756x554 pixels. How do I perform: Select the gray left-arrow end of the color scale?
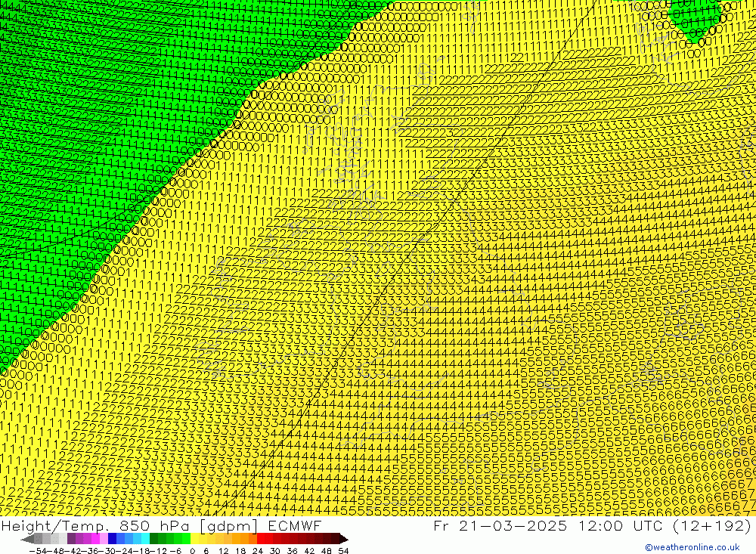pyautogui.click(x=27, y=539)
